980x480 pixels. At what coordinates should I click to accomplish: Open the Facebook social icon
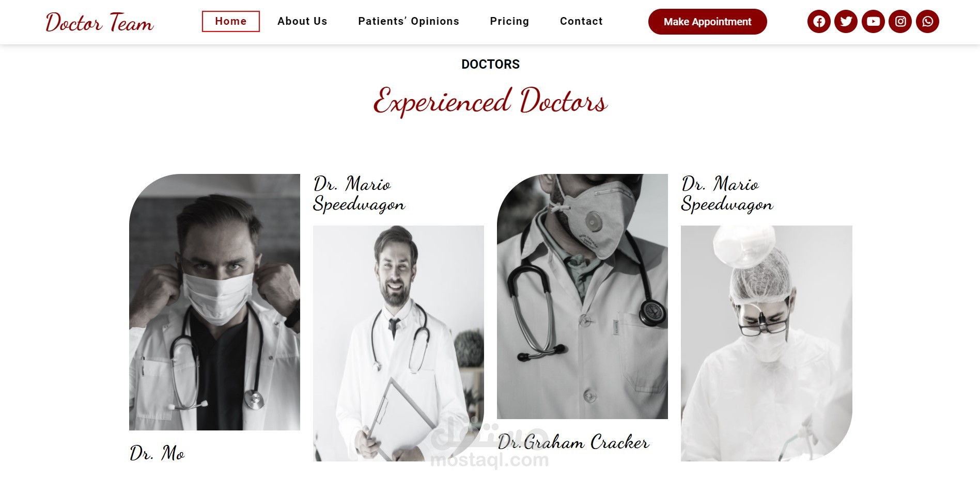click(x=819, y=21)
